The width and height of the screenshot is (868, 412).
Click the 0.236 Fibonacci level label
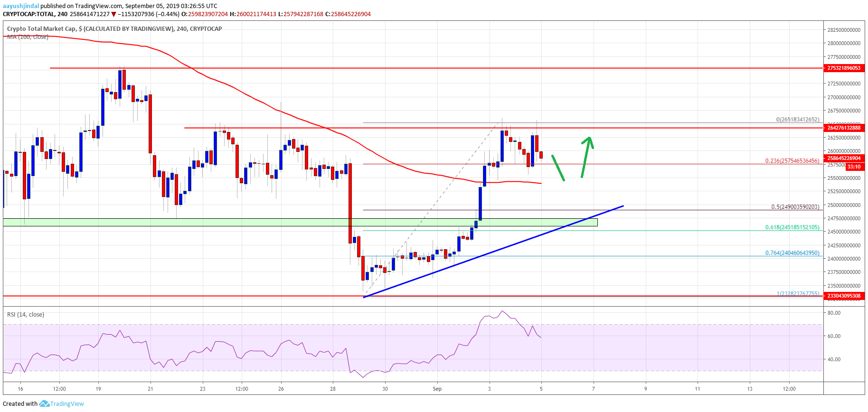(792, 161)
